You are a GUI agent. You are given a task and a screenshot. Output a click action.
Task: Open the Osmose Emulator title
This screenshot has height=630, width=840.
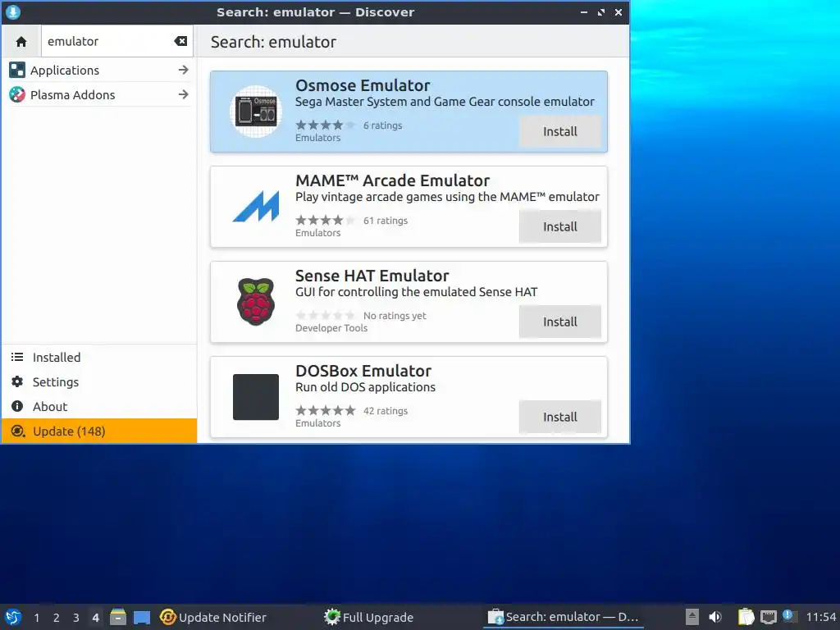pyautogui.click(x=363, y=85)
